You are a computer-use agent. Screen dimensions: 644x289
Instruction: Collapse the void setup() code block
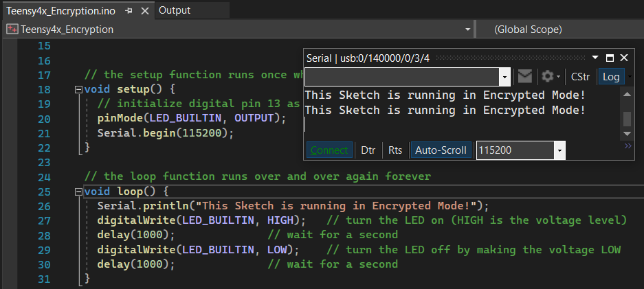[x=78, y=89]
